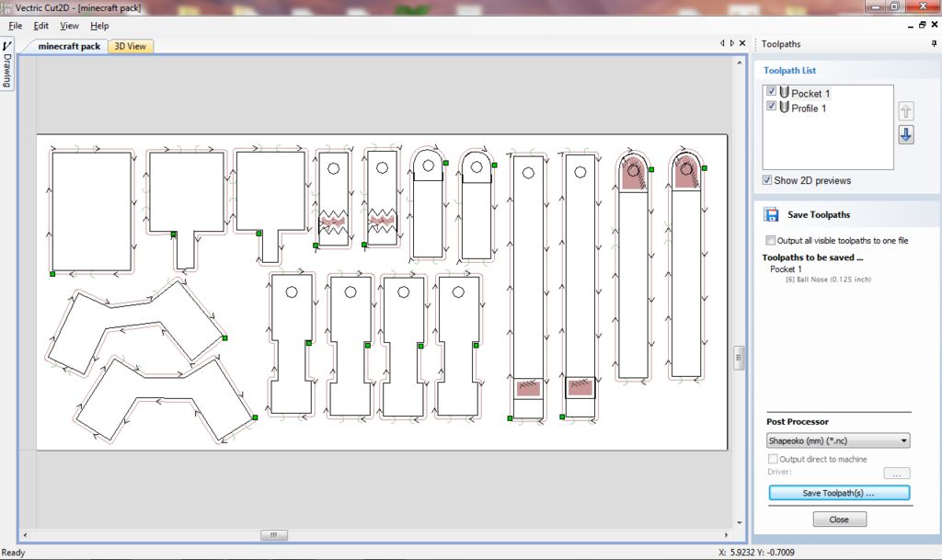Open the Edit menu
Viewport: 942px width, 560px height.
point(41,26)
